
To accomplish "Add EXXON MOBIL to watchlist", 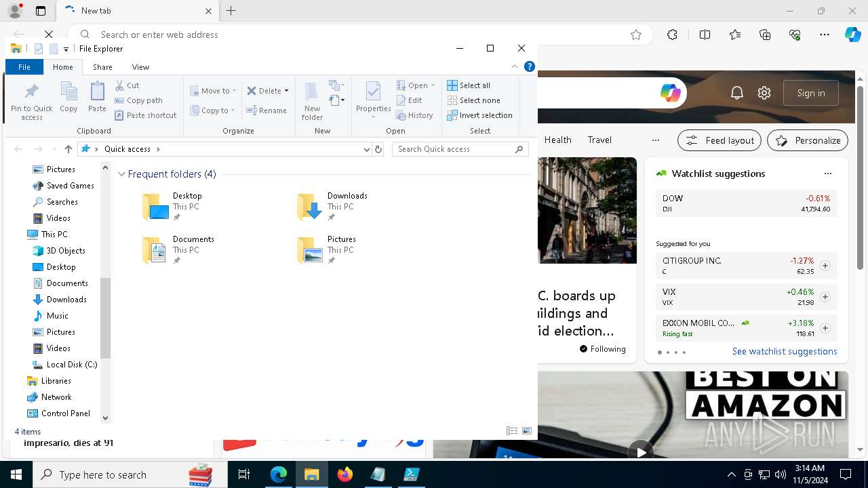I will [825, 328].
